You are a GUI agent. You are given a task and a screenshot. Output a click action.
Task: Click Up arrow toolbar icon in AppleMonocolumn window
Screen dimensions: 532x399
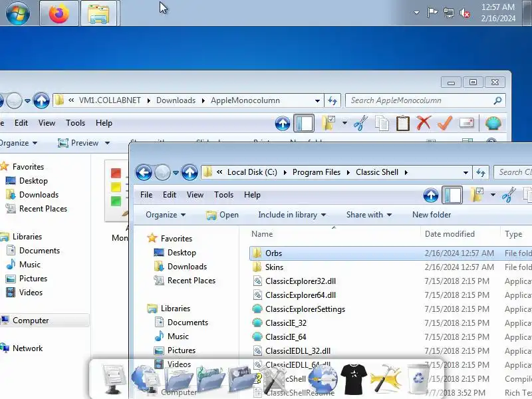282,124
